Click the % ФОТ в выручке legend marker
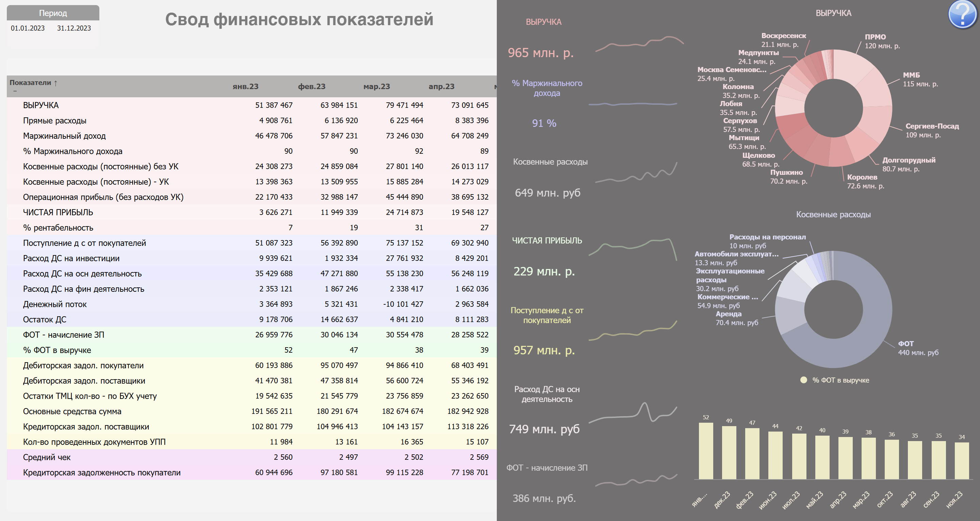The height and width of the screenshot is (521, 980). click(803, 380)
